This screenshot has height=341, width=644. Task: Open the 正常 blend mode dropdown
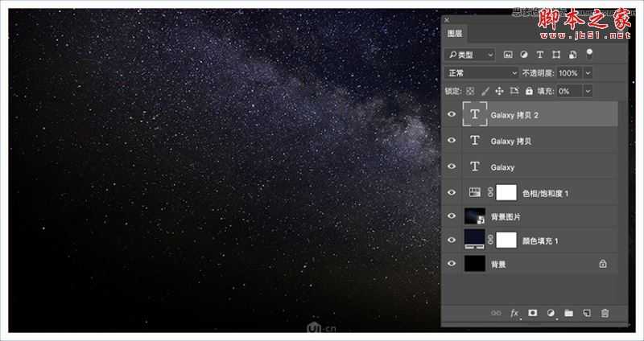point(481,73)
